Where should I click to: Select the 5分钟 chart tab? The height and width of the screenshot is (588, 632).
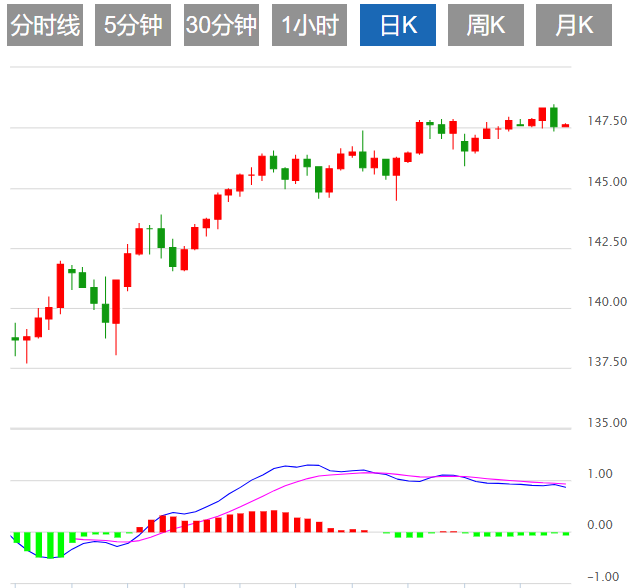[x=133, y=26]
